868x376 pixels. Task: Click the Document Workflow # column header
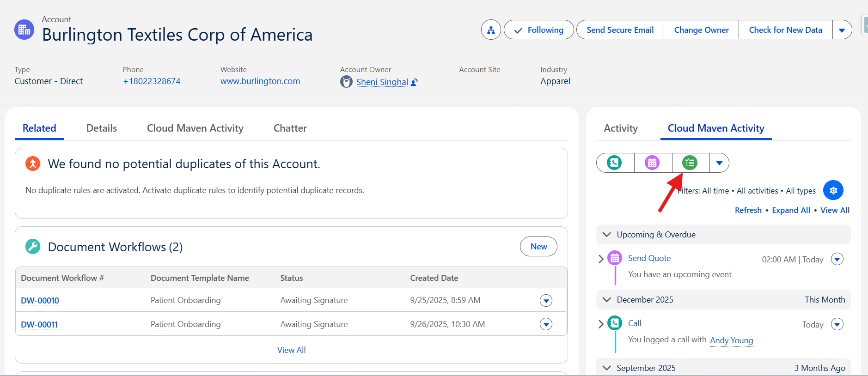pyautogui.click(x=62, y=278)
